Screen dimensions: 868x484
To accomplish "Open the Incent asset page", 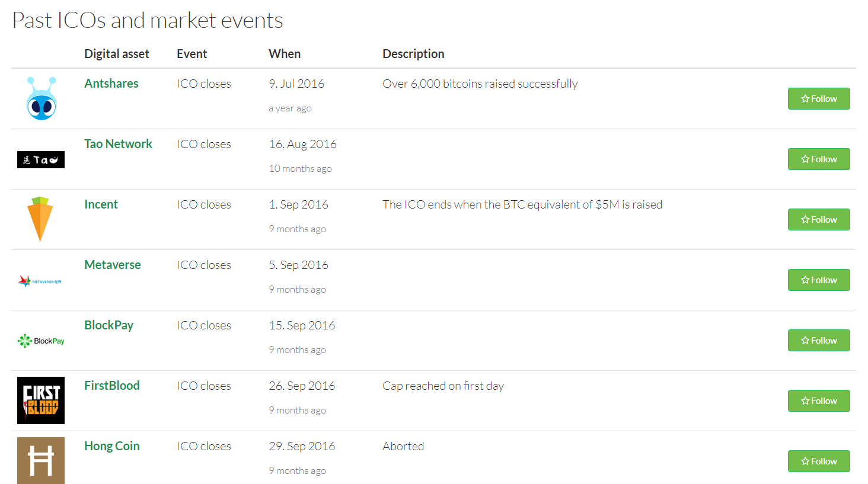I will click(x=101, y=204).
